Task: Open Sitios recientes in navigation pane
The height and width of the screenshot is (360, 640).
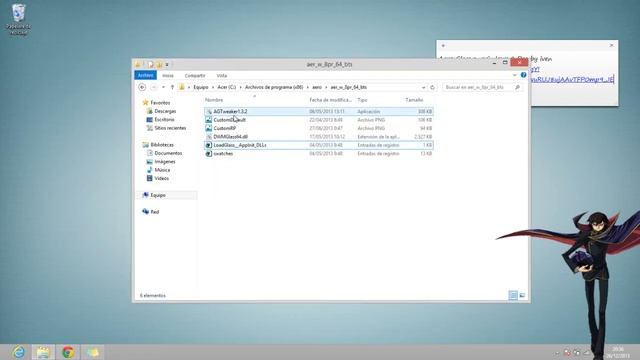Action: [170, 128]
